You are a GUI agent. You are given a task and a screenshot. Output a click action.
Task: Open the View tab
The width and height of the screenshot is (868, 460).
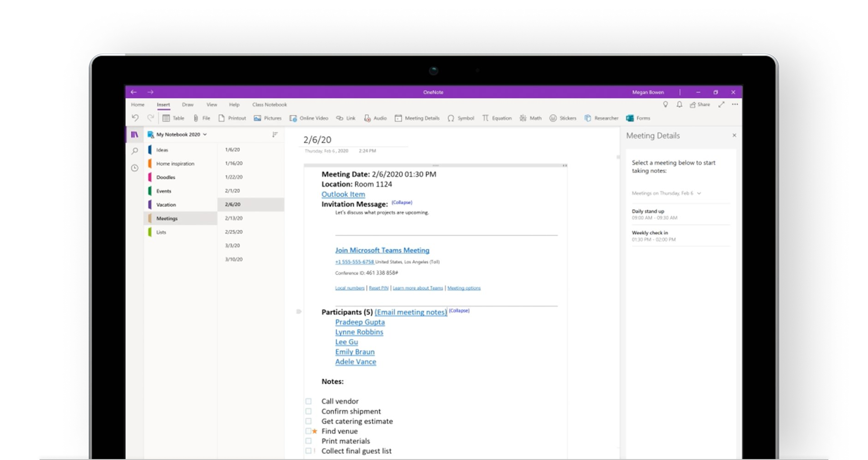pos(212,104)
